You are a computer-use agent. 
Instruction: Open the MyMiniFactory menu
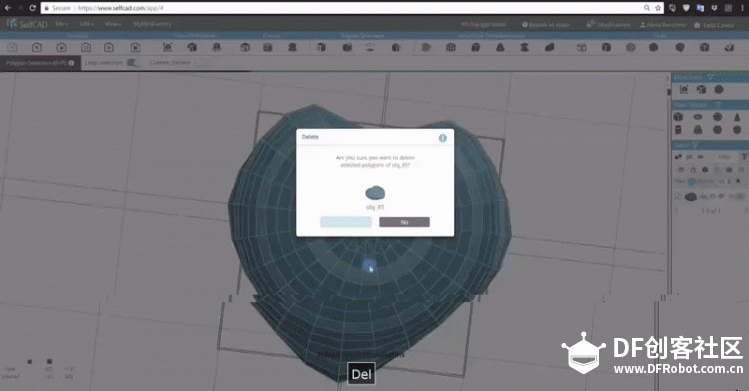pos(152,24)
